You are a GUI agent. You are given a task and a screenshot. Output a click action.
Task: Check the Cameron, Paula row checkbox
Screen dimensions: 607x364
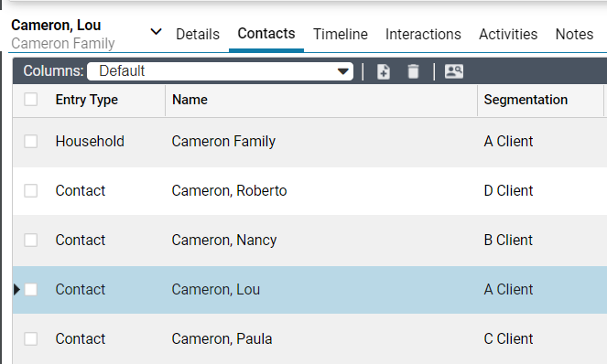pyautogui.click(x=30, y=339)
